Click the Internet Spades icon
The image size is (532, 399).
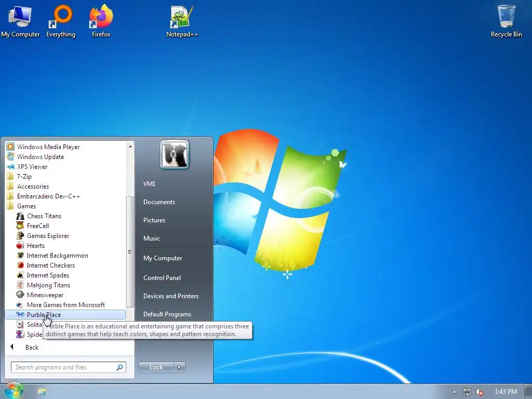point(20,275)
